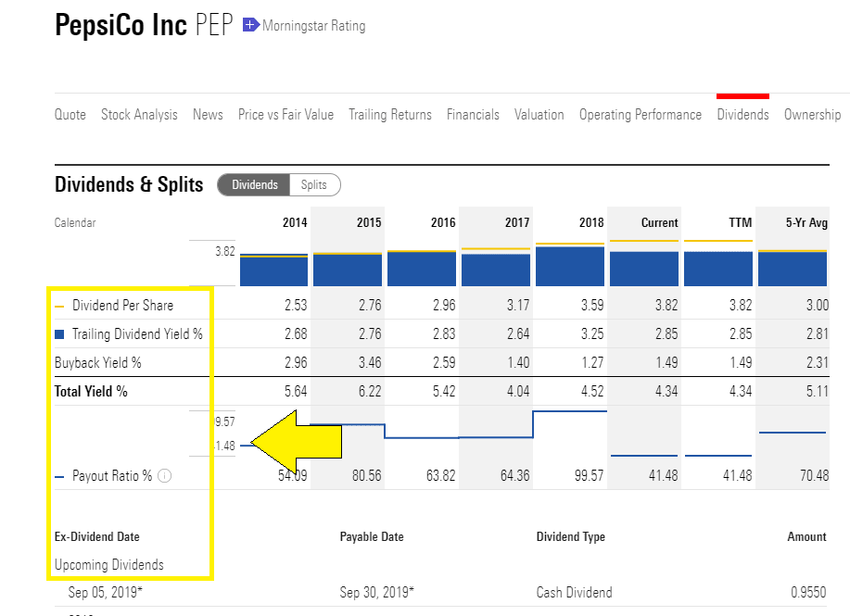
Task: Click the blue Trailing Dividend Yield legend square
Action: tap(59, 334)
